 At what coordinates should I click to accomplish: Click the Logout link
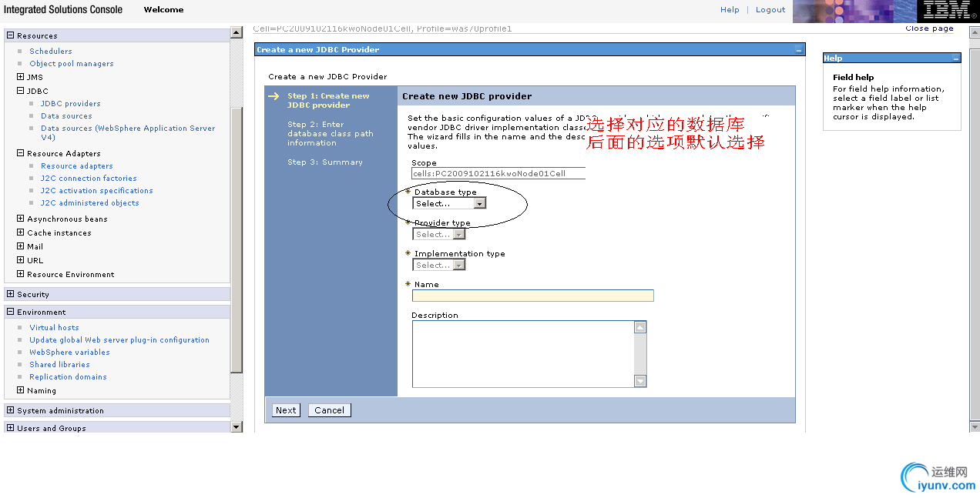tap(770, 10)
